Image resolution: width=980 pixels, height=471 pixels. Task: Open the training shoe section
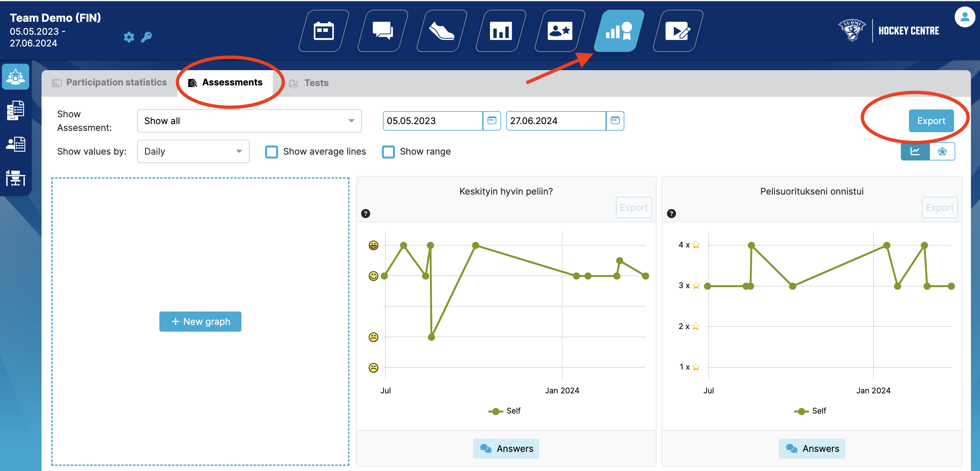[441, 31]
